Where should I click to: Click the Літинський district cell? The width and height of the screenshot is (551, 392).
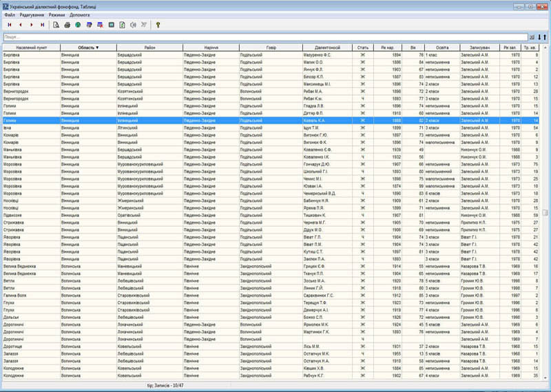(149, 127)
